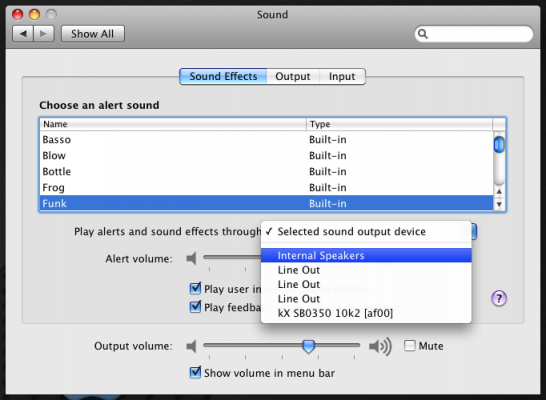Select the Blow alert sound
This screenshot has width=546, height=400.
point(266,156)
